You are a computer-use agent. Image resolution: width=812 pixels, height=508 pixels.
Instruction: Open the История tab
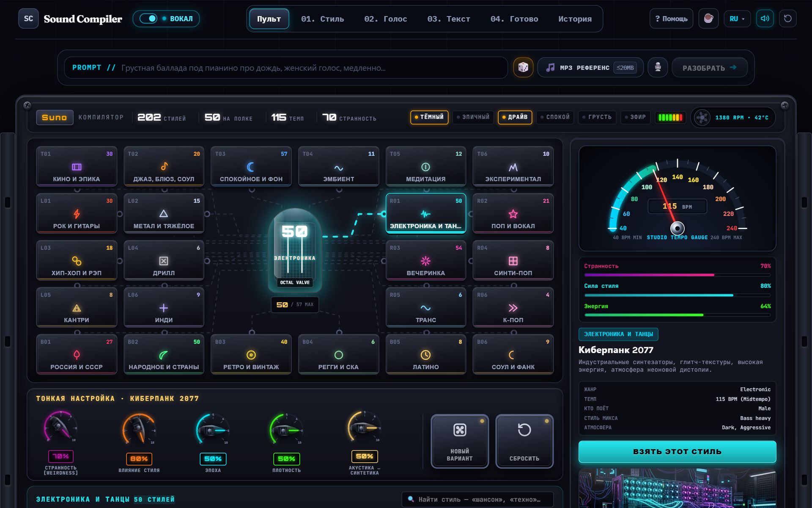575,19
